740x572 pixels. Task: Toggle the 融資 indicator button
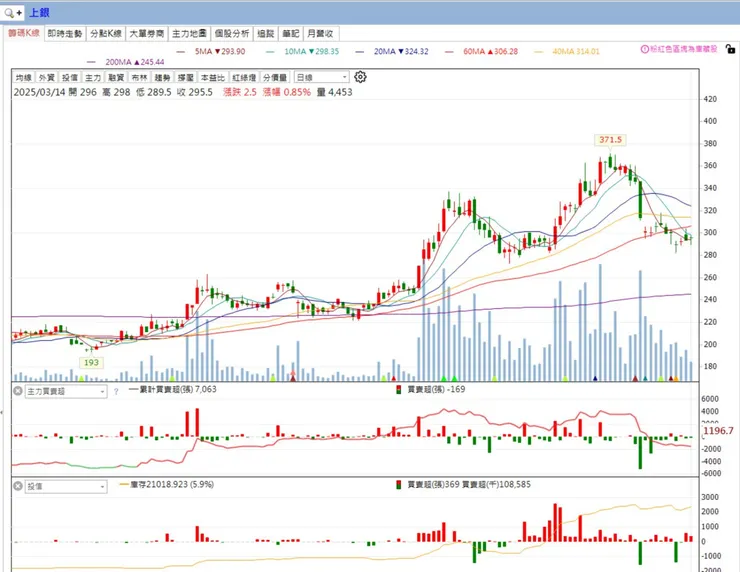116,77
